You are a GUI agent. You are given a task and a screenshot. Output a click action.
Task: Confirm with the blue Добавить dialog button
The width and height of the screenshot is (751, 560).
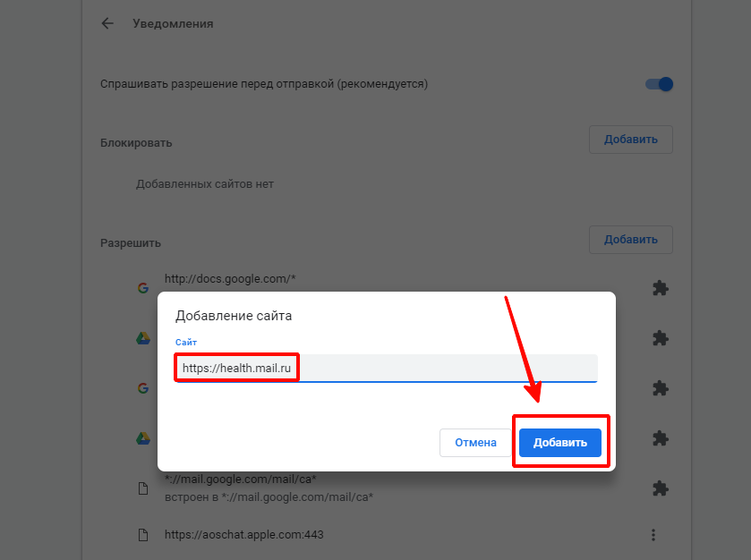click(560, 443)
